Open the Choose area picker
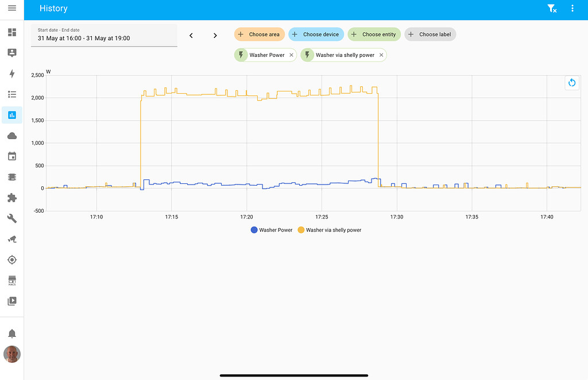This screenshot has width=588, height=380. click(x=259, y=34)
